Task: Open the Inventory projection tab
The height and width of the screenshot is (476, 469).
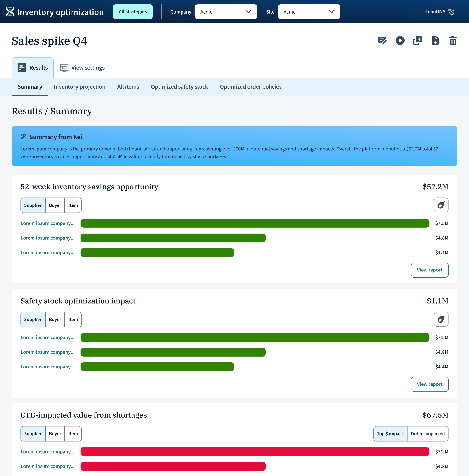Action: (79, 87)
